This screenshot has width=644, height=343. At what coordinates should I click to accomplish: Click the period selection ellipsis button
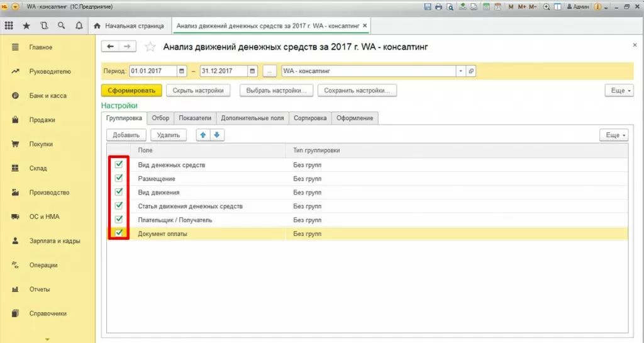click(x=269, y=71)
